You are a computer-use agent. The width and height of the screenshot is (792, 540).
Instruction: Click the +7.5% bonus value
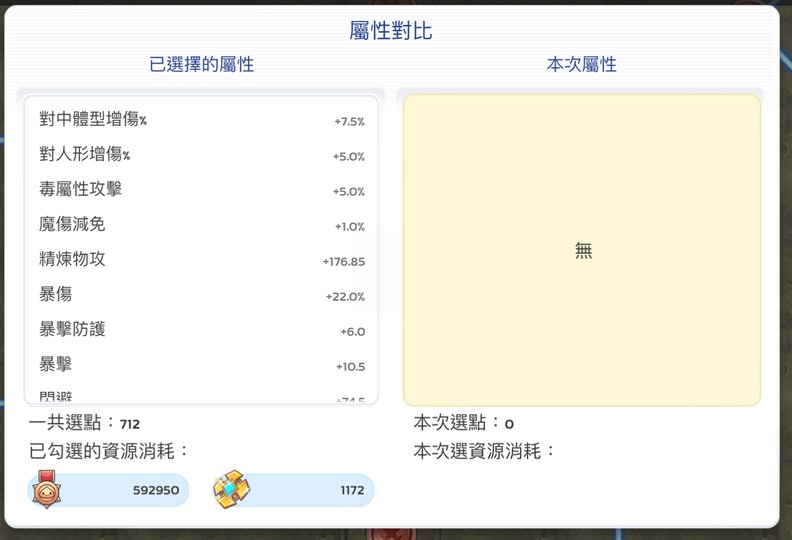[x=350, y=122]
